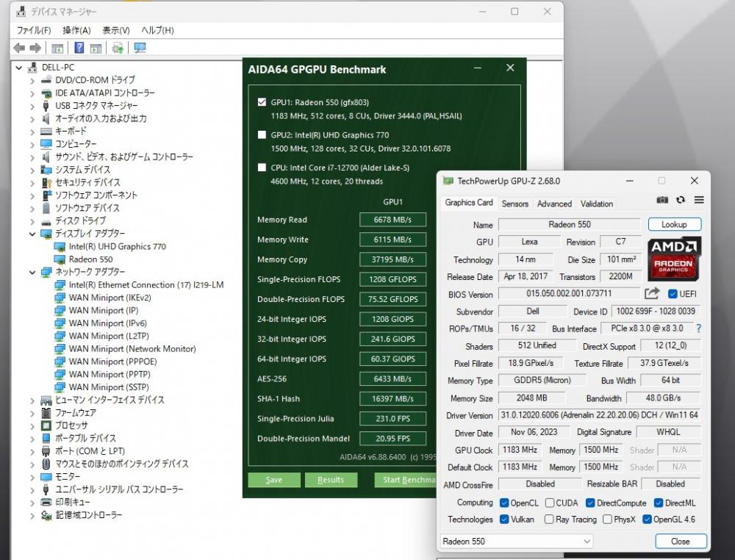Viewport: 735px width, 560px height.
Task: Expand the DVD/CD-ROM ドライブ tree node
Action: pyautogui.click(x=32, y=80)
